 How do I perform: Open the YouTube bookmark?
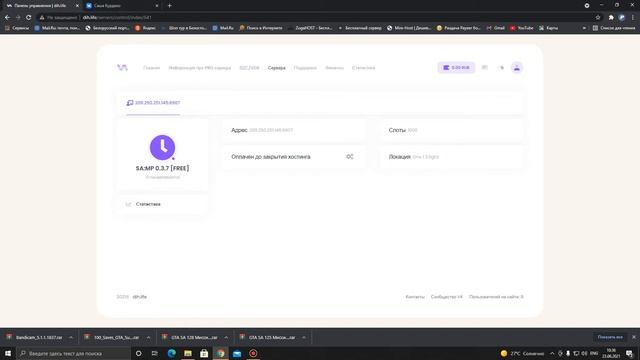(522, 28)
